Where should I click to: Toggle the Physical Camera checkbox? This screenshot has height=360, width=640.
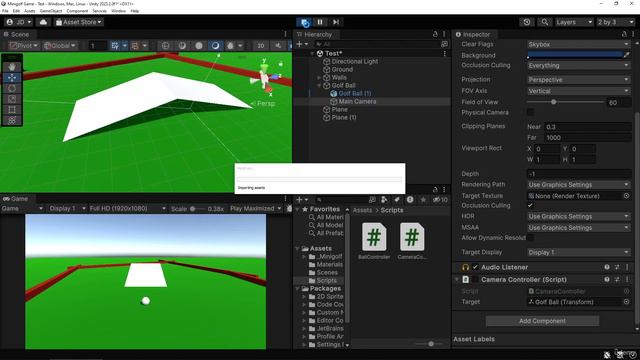tap(530, 112)
